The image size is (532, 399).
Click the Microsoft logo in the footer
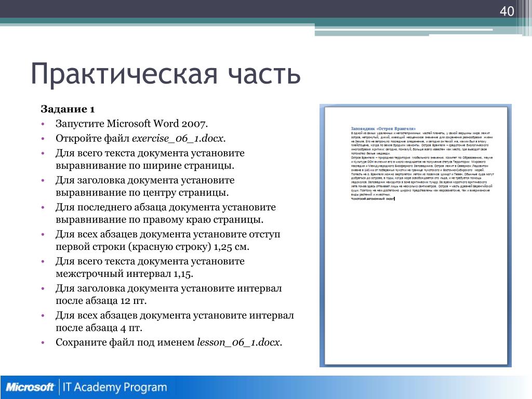click(x=30, y=387)
